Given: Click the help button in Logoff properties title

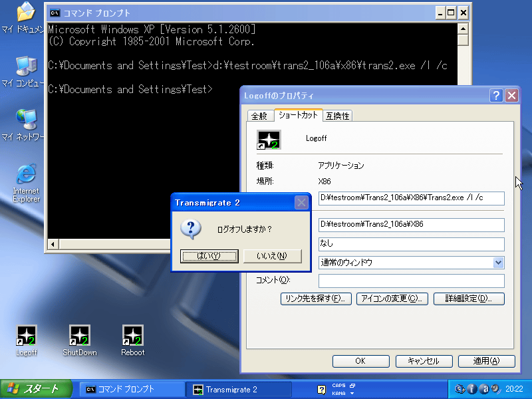Looking at the screenshot, I should 496,96.
